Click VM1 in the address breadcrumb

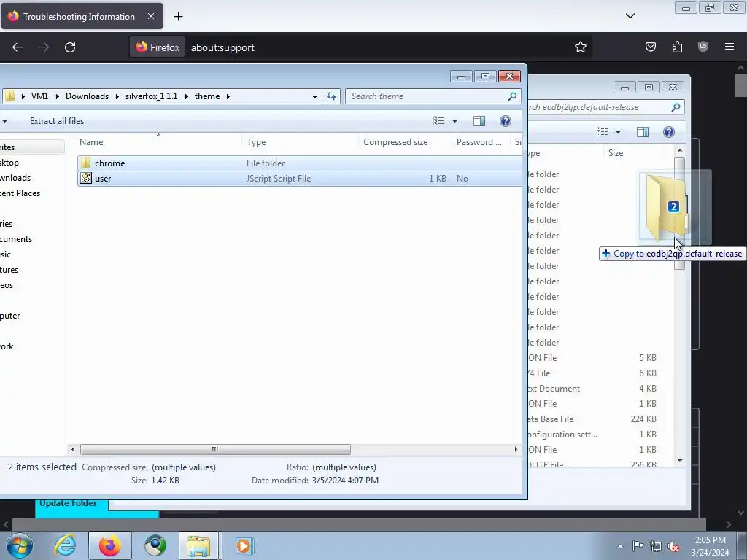tap(39, 96)
